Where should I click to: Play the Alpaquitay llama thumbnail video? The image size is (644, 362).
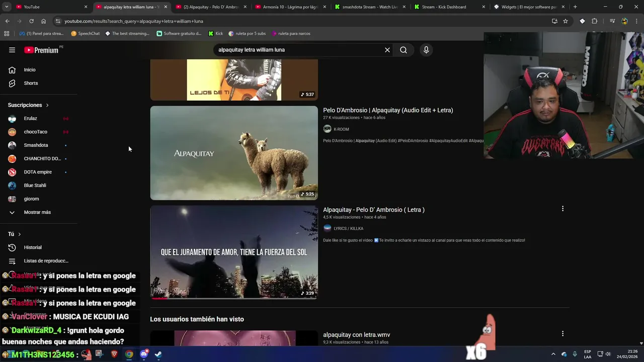(x=234, y=153)
